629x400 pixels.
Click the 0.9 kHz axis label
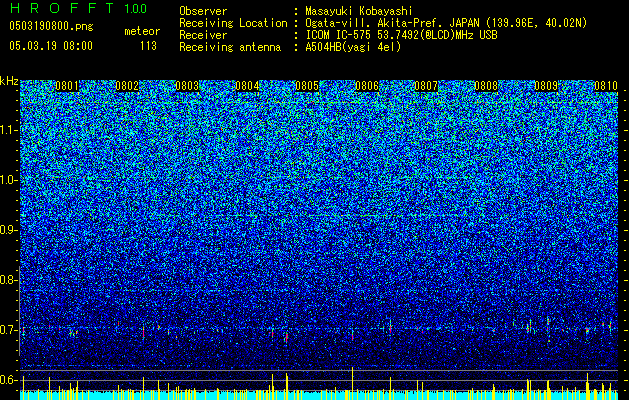point(9,230)
